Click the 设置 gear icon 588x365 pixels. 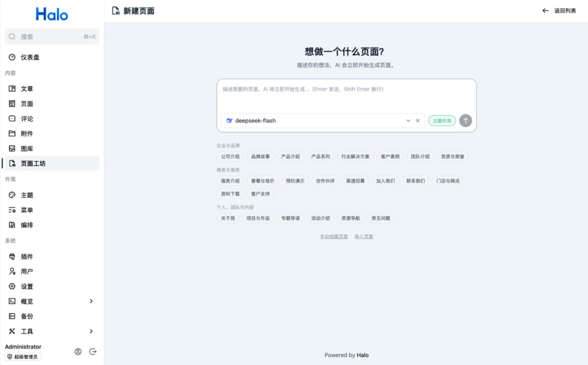tap(12, 287)
